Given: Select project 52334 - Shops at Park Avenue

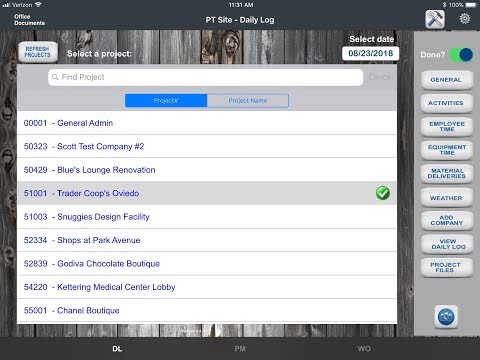Looking at the screenshot, I should (207, 240).
